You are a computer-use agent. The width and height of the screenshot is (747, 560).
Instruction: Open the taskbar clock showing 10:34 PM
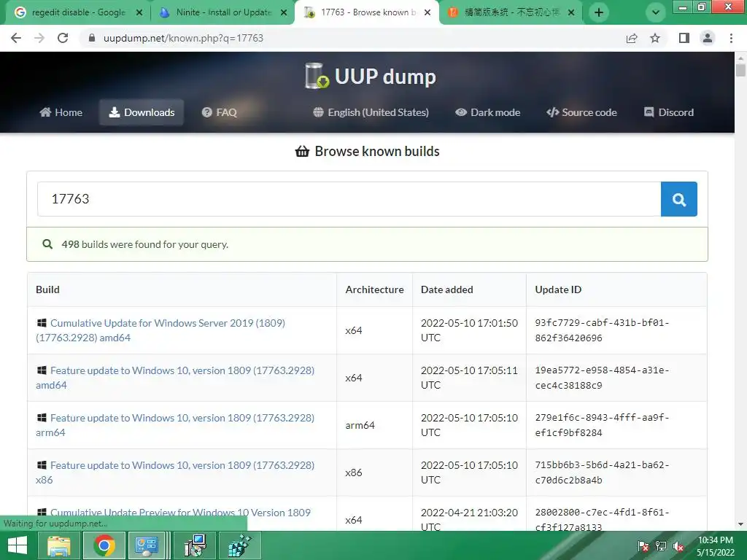[x=716, y=546]
